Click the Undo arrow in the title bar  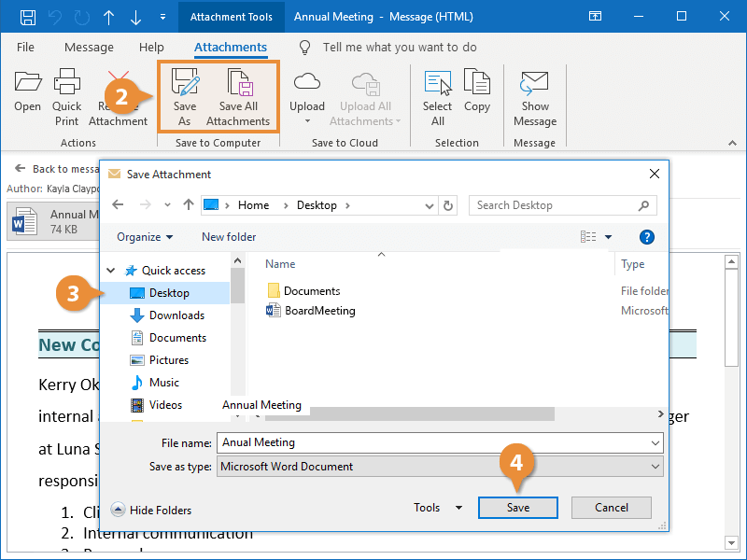tap(55, 17)
